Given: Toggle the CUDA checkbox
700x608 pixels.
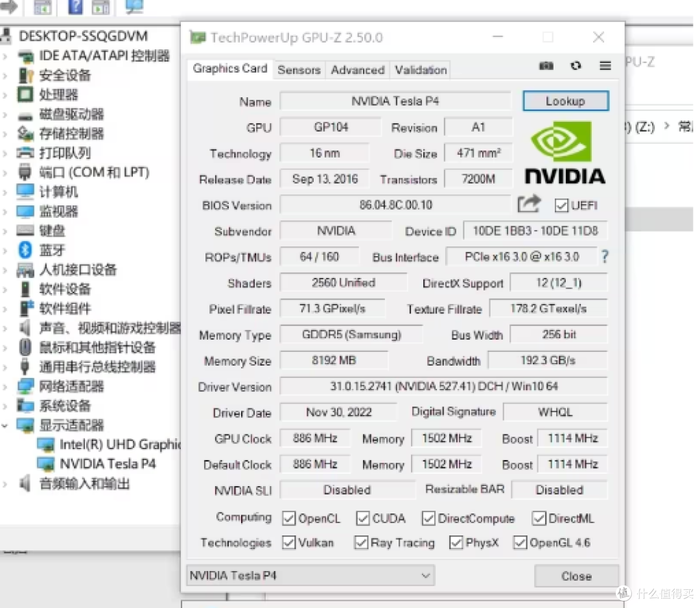Looking at the screenshot, I should click(x=362, y=519).
